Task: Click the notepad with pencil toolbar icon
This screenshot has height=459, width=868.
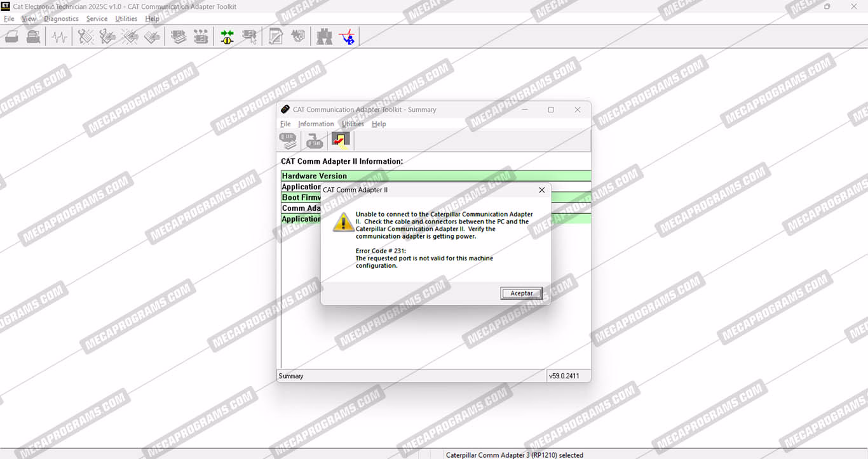Action: (x=276, y=37)
